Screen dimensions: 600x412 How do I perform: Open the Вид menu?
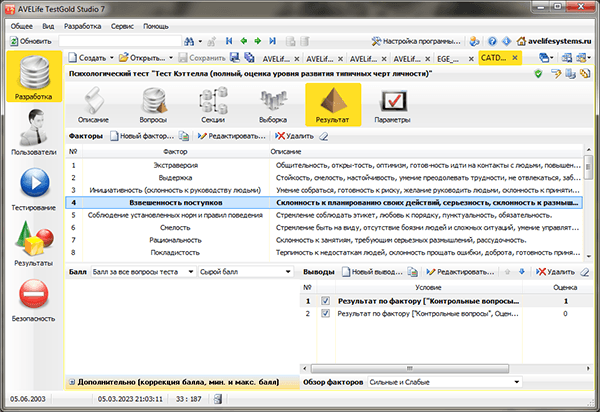click(x=48, y=26)
